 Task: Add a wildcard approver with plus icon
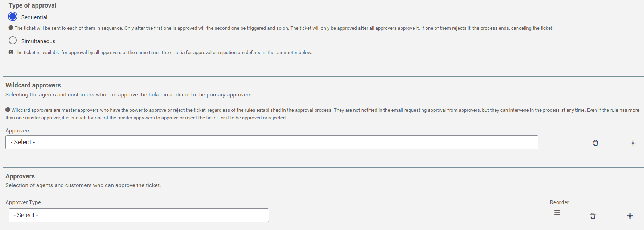point(633,143)
